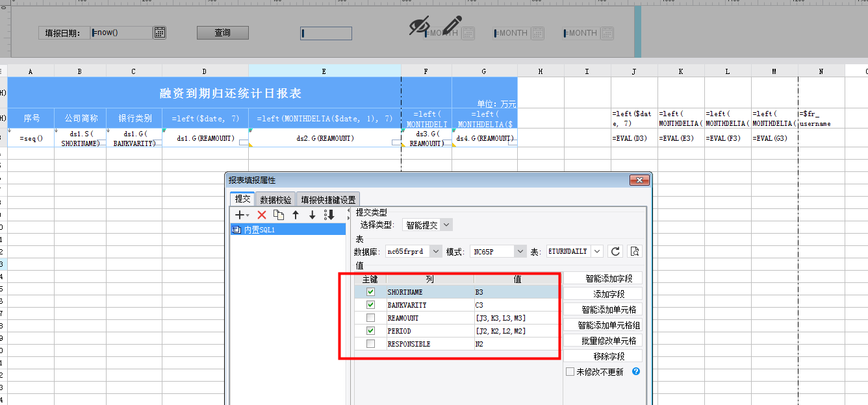Select the =$fr_username cell
Viewport: 868px width, 405px height.
click(821, 118)
